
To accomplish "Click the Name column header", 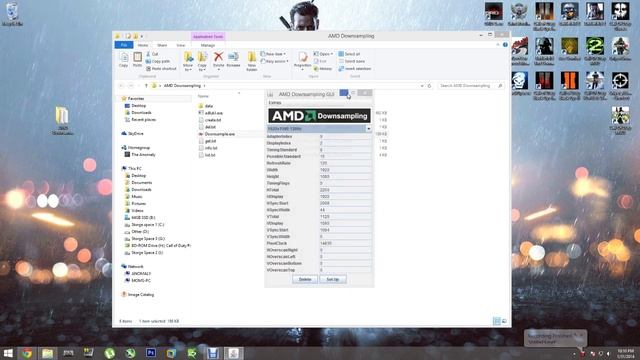I will [x=203, y=96].
